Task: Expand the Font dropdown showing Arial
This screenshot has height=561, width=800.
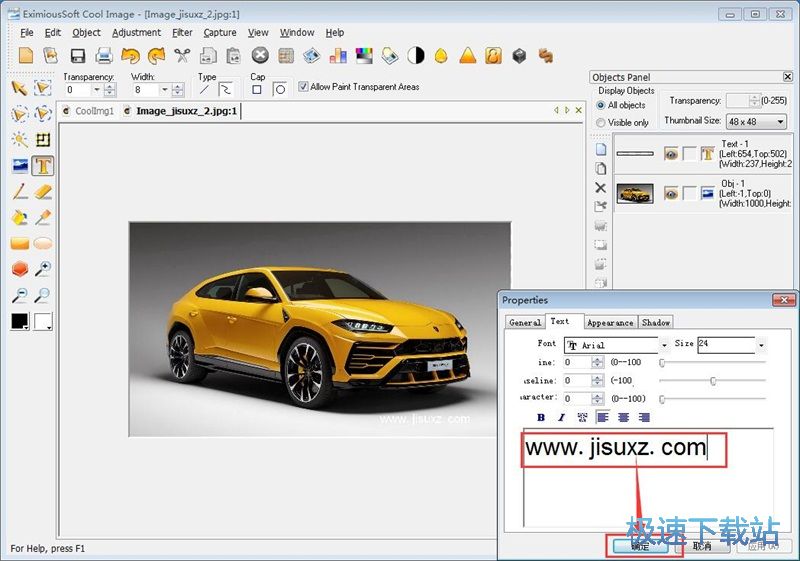Action: pos(663,346)
